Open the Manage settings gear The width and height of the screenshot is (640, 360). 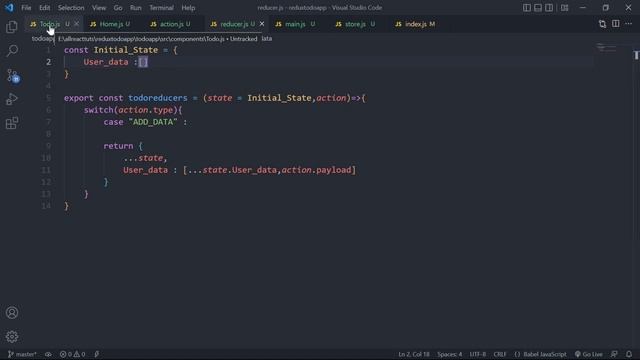coord(12,337)
